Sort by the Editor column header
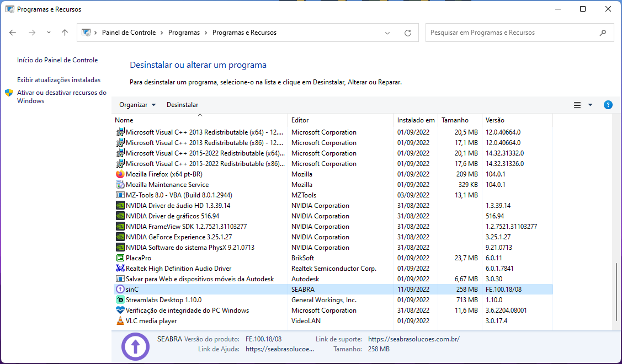Screen dimensions: 622x364 (341, 120)
